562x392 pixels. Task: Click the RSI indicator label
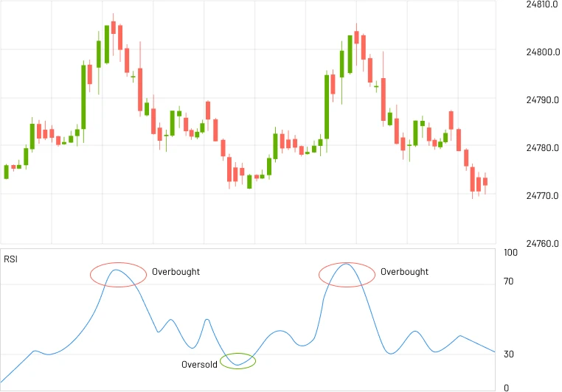click(x=11, y=259)
